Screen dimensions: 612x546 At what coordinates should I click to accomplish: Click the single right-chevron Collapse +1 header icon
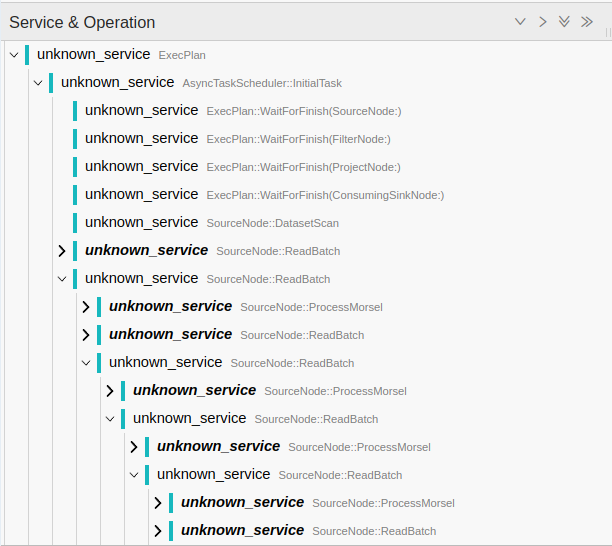click(543, 22)
